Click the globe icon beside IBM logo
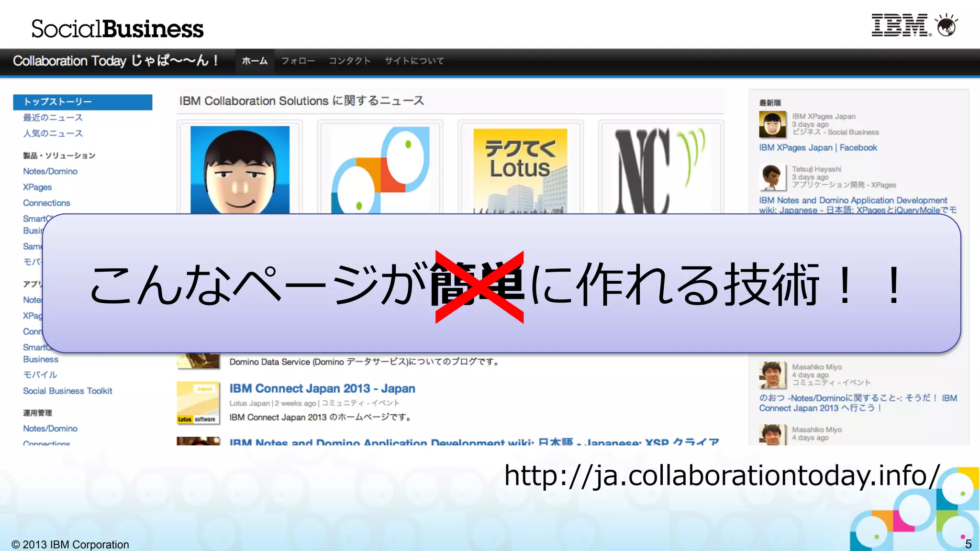 point(947,25)
